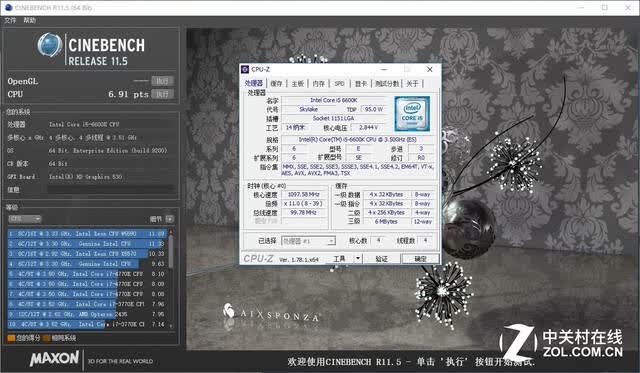This screenshot has height=373, width=640.
Task: Open the ranking type dropdown
Action: [x=24, y=219]
